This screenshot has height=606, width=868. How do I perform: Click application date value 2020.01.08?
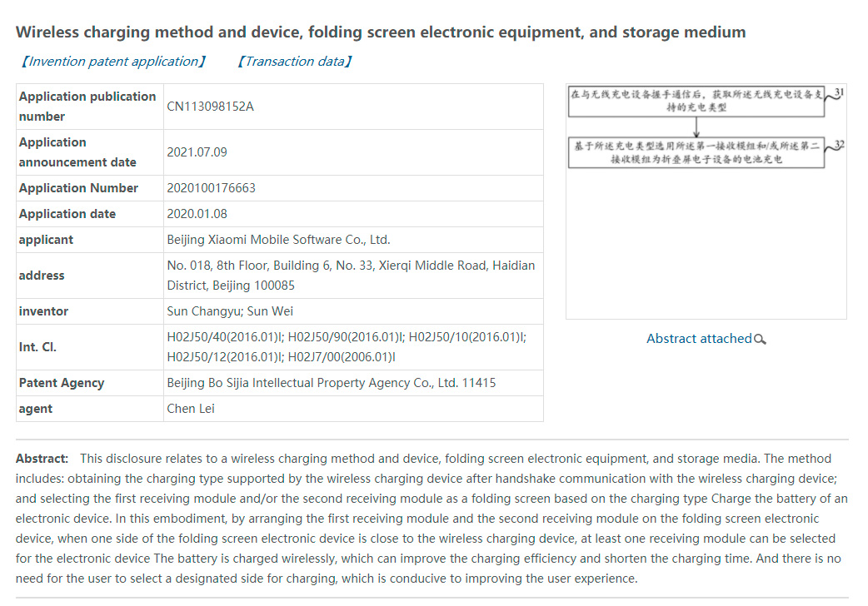197,214
